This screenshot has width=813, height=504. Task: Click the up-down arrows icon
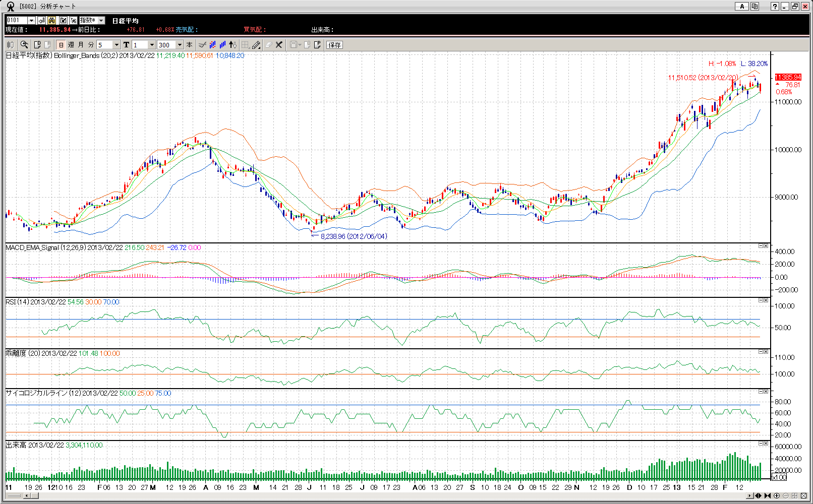point(233,45)
